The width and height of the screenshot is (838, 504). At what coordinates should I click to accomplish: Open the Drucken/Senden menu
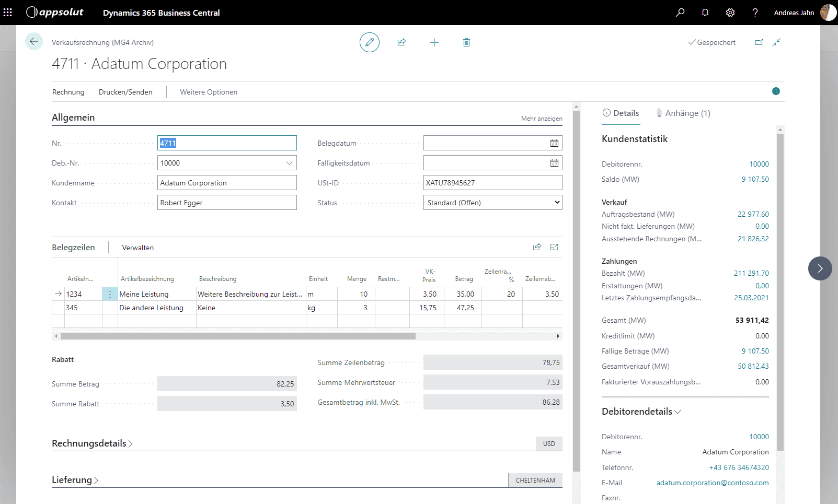(125, 92)
